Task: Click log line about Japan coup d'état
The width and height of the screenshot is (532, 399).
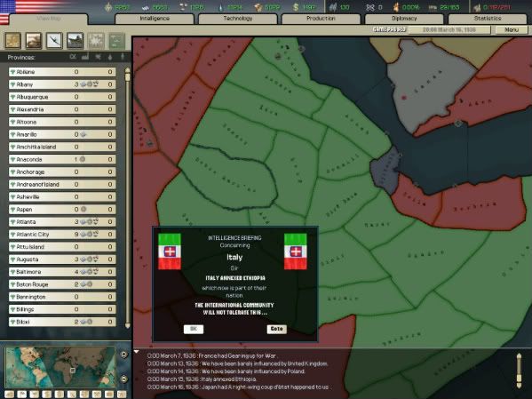Action: click(238, 387)
